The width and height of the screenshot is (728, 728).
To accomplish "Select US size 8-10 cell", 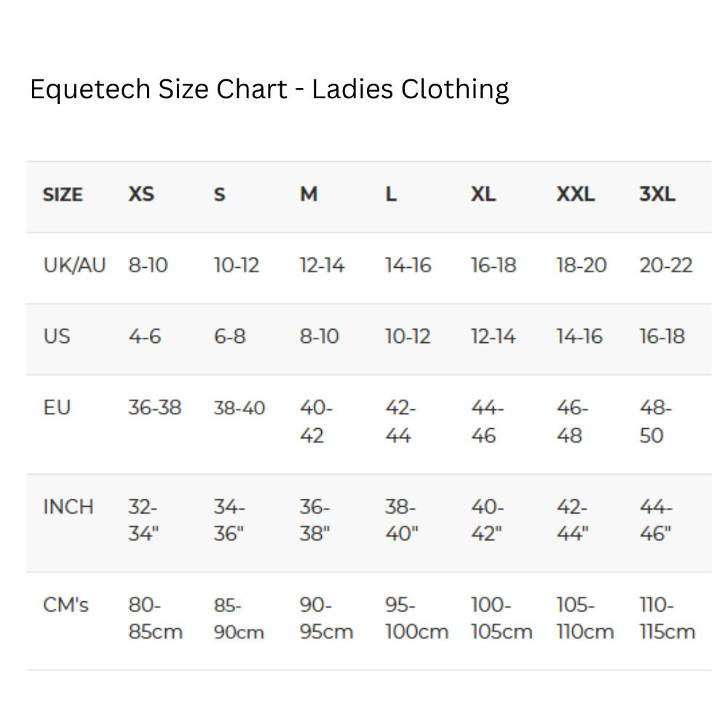I will pyautogui.click(x=319, y=336).
